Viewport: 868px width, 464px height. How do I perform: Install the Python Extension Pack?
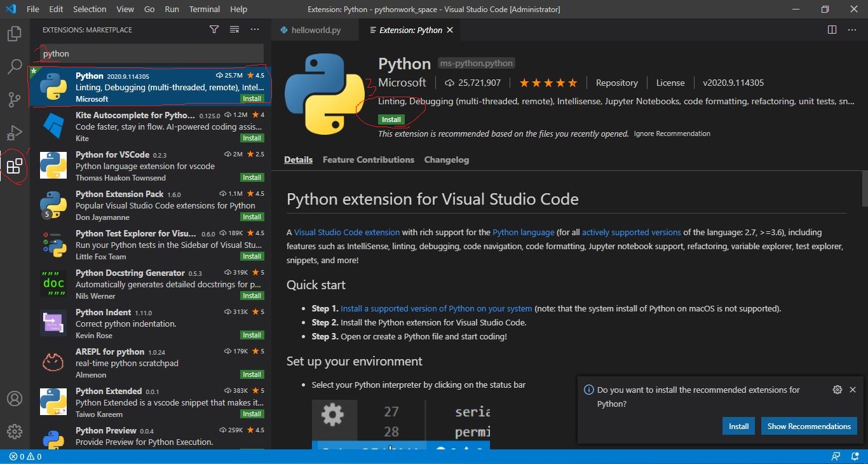pyautogui.click(x=252, y=217)
